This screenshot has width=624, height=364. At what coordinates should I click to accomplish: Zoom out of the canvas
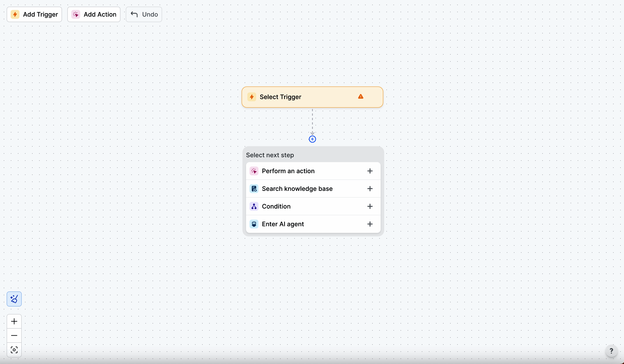[x=14, y=335]
